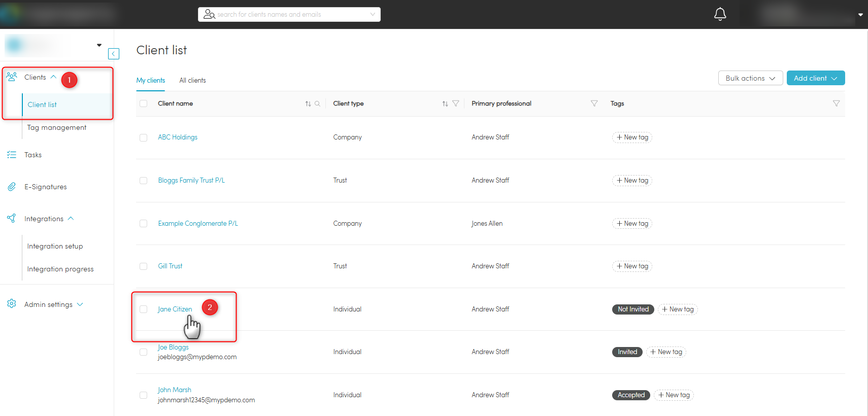The width and height of the screenshot is (868, 416).
Task: Click the Invited tag on Joe Bloggs
Action: pos(627,352)
